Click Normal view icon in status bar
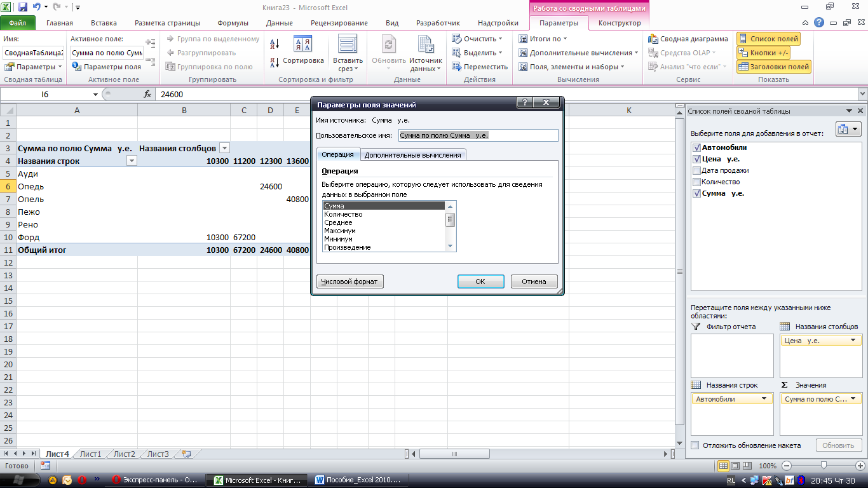The width and height of the screenshot is (868, 488). click(x=723, y=466)
